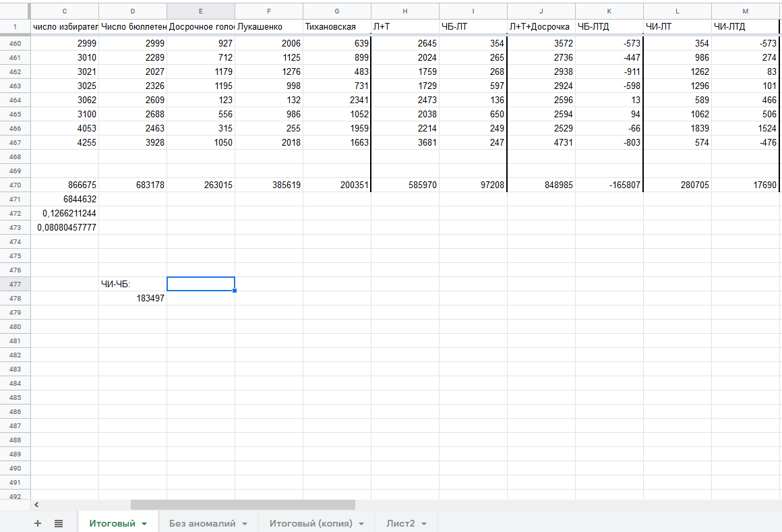Click the add new sheet plus icon
This screenshot has width=782, height=532.
(x=38, y=523)
